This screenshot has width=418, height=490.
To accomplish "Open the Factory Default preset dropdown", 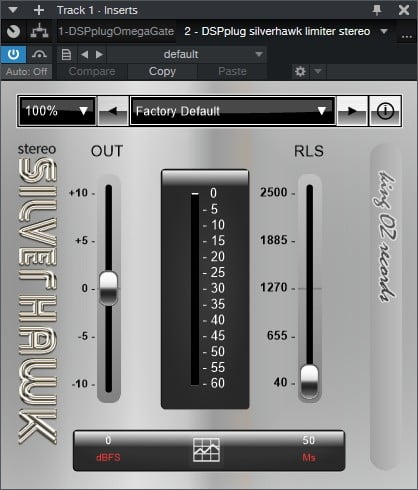I will 233,111.
